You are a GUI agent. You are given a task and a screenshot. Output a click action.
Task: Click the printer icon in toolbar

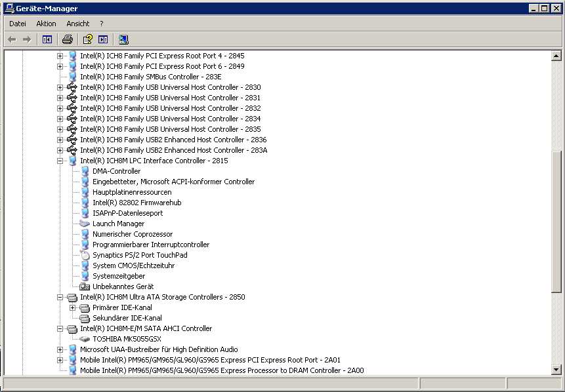[x=68, y=39]
